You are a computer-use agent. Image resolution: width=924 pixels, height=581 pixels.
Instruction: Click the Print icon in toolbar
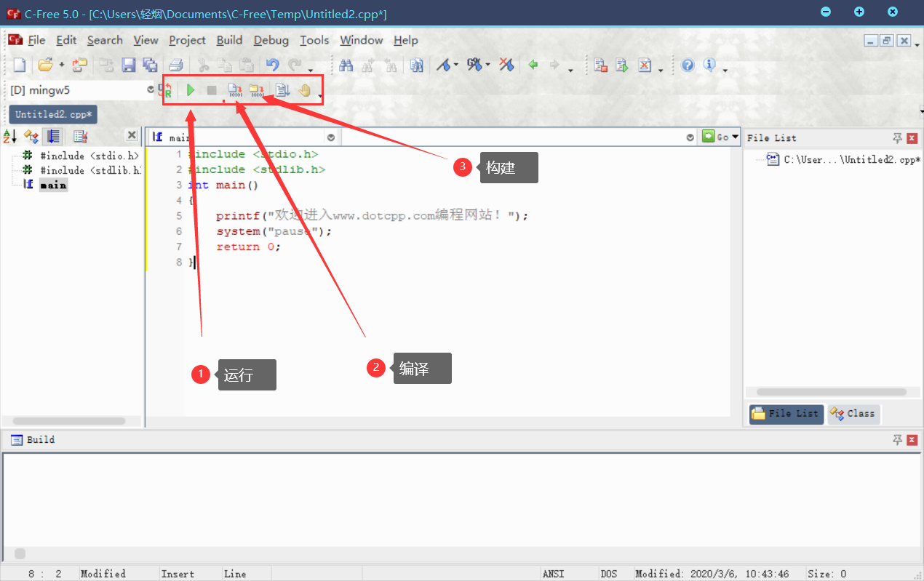coord(176,65)
